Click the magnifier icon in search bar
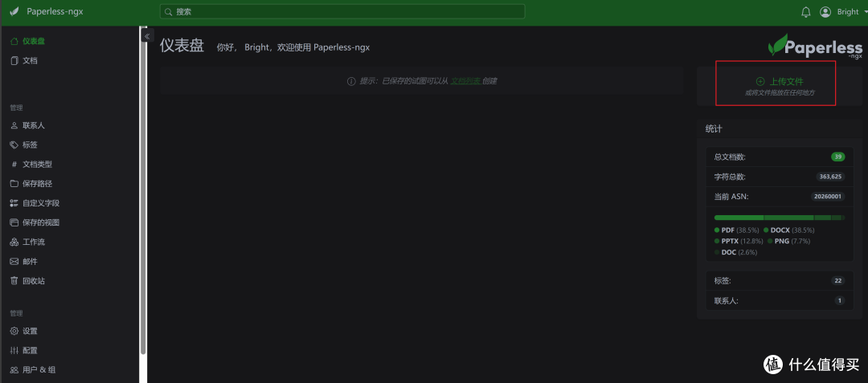This screenshot has height=383, width=868. 169,11
